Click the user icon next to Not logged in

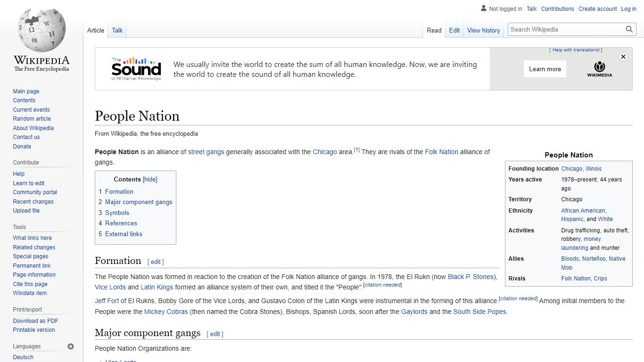point(483,8)
